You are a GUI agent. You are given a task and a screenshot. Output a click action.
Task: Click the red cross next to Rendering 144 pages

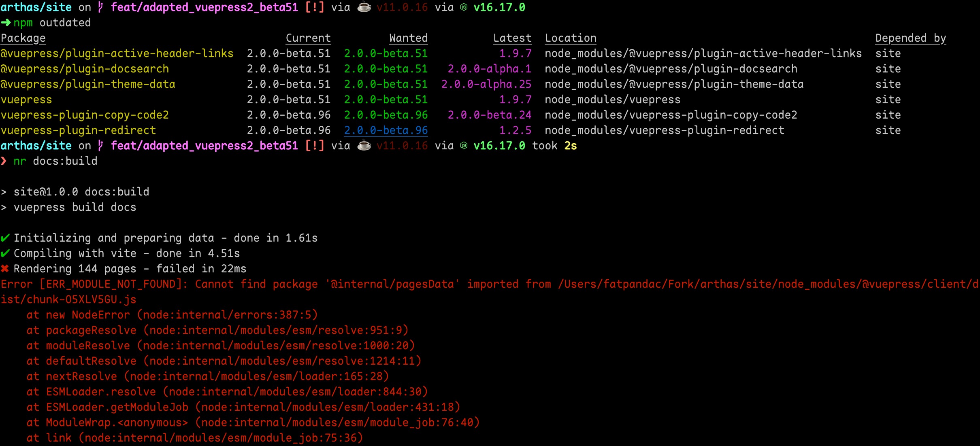(x=5, y=269)
